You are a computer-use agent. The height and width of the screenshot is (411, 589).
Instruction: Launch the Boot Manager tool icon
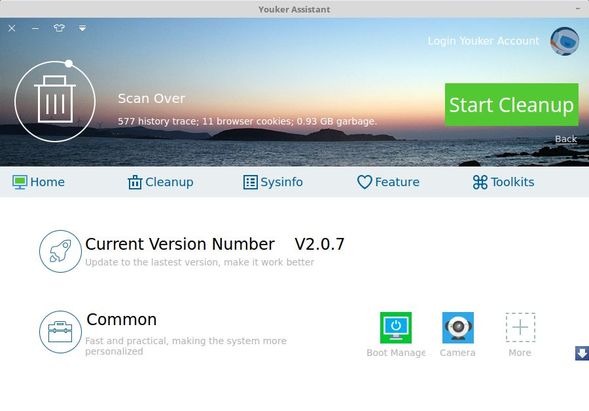point(396,328)
